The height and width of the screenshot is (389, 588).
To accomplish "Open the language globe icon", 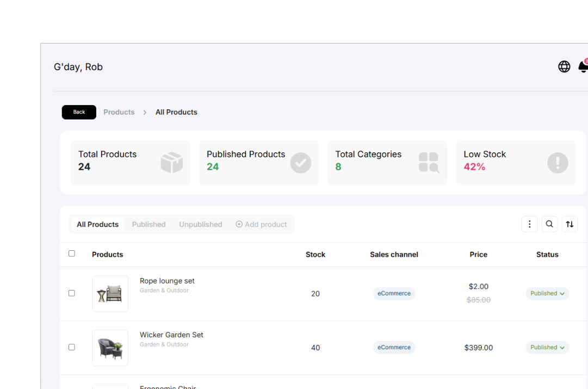I will pos(564,67).
